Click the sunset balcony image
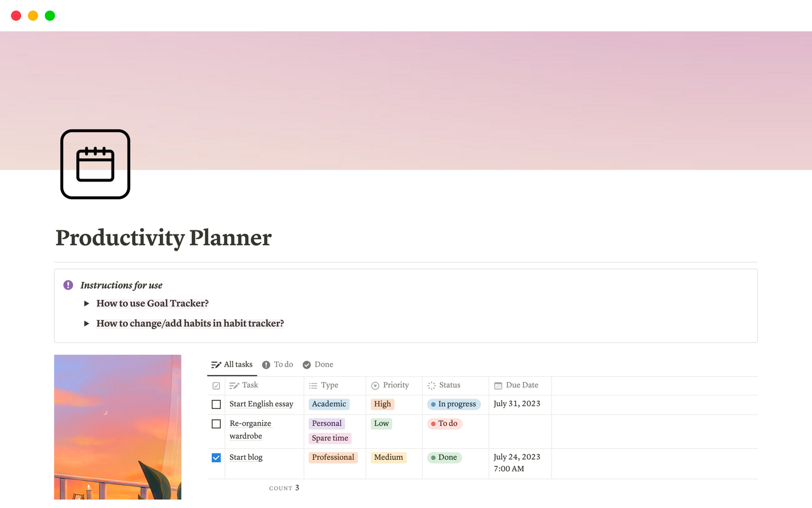 click(118, 427)
